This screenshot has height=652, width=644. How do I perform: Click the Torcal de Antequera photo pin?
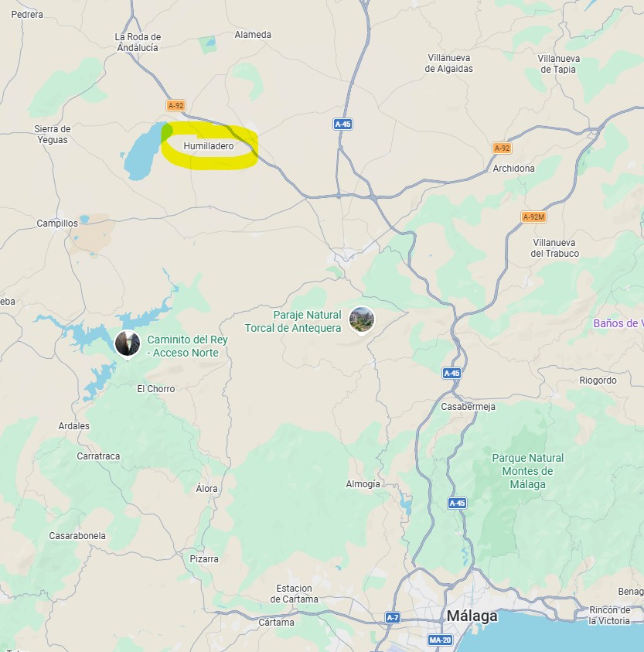tap(362, 319)
